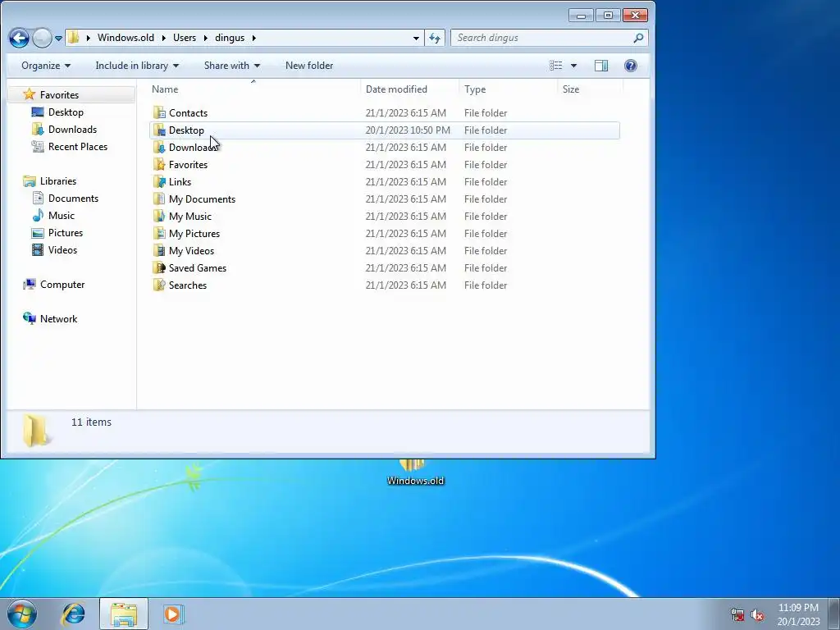Click the network status tray icon
This screenshot has height=630, width=840.
(737, 614)
